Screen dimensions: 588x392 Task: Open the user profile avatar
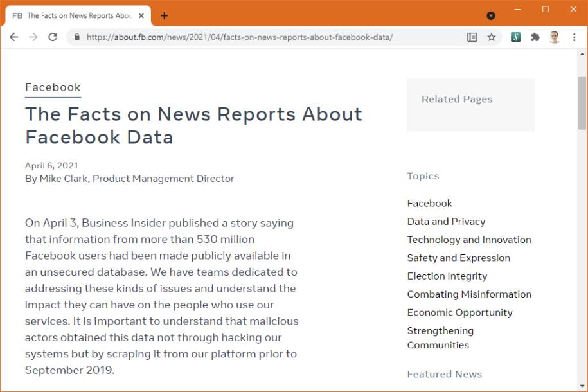click(554, 37)
